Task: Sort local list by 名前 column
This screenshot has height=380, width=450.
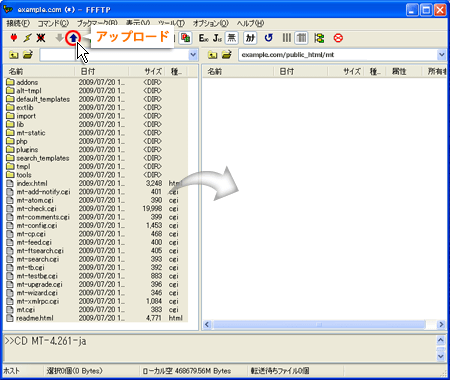Action: tap(39, 71)
